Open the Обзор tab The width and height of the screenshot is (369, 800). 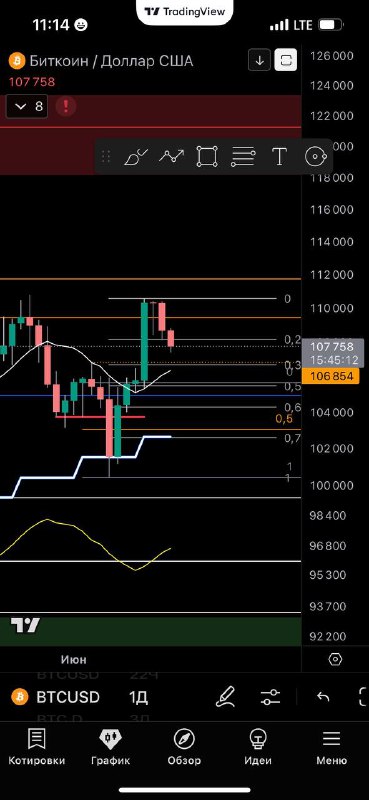184,747
